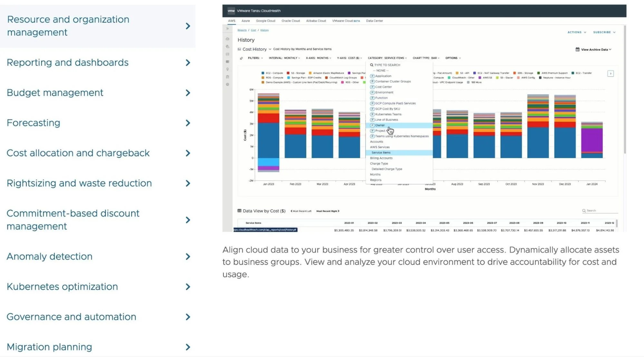This screenshot has height=357, width=644.
Task: Click the Type to Search field in category list
Action: pos(399,65)
